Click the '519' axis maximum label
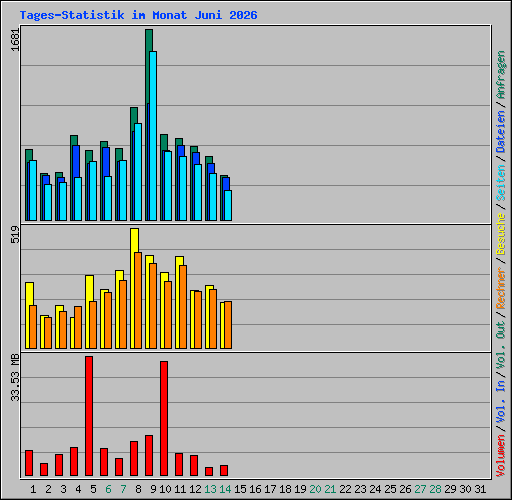 point(15,234)
